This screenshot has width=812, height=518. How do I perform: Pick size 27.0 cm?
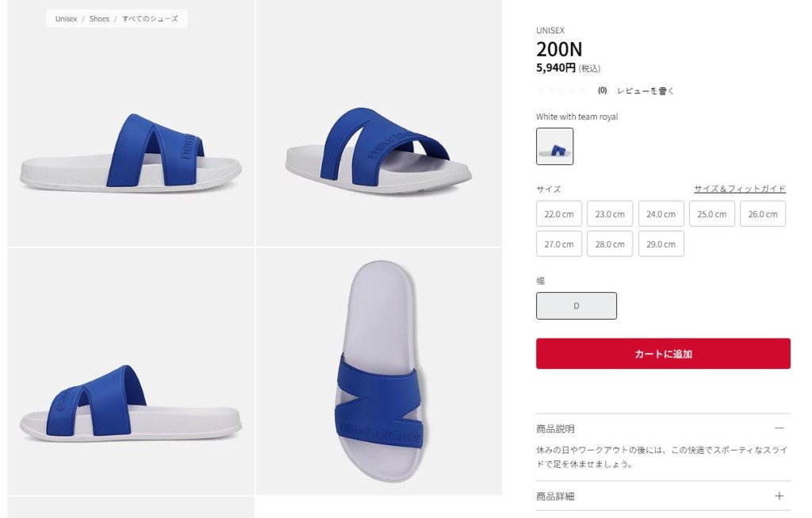pos(559,244)
